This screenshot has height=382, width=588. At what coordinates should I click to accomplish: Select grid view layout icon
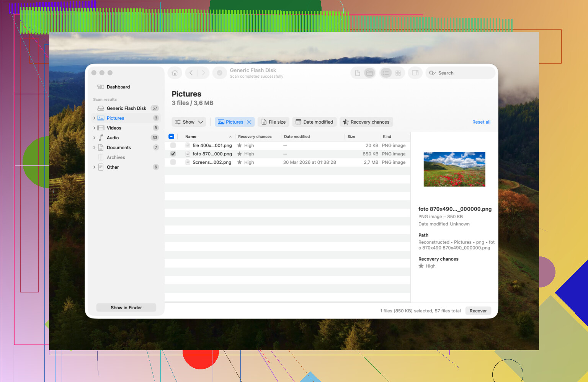[398, 73]
